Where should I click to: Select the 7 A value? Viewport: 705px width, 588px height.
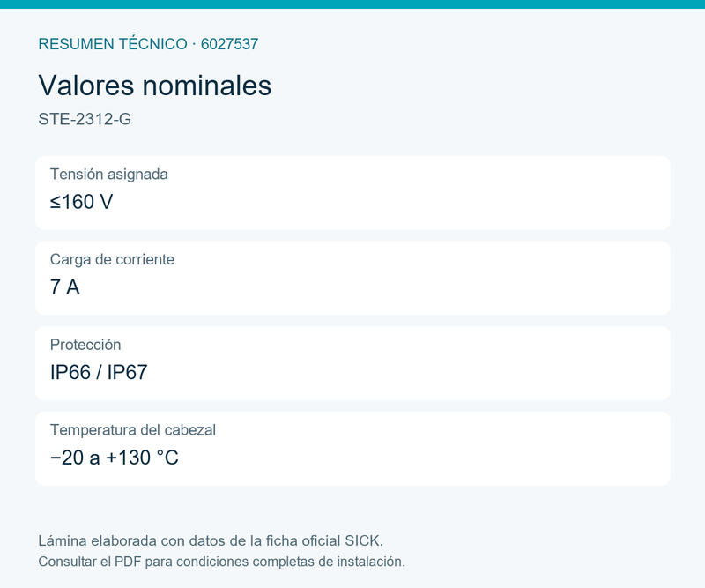tap(64, 287)
